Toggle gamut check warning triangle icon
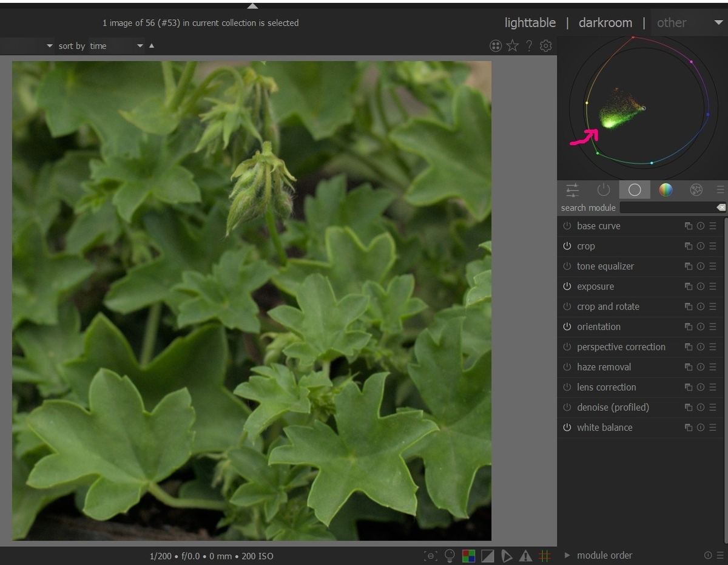 click(x=525, y=555)
